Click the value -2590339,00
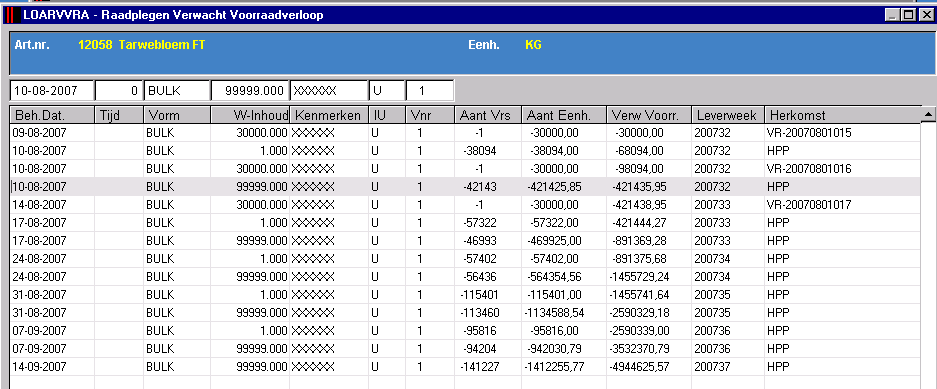Screen dimensions: 937x389 point(639,330)
